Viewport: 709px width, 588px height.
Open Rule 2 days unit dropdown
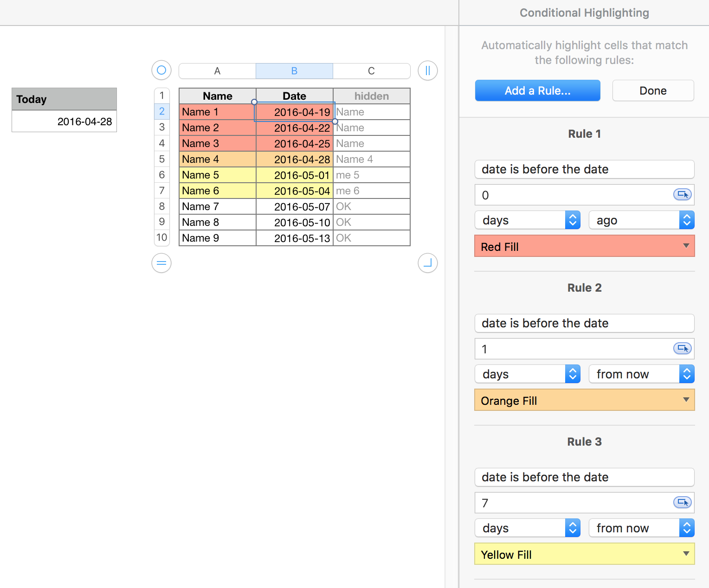point(528,374)
